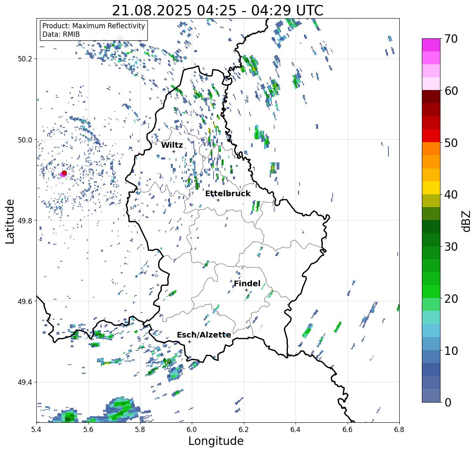This screenshot has height=451, width=476.
Task: Click the cross marker below Esch/Alzette
Action: 189,342
